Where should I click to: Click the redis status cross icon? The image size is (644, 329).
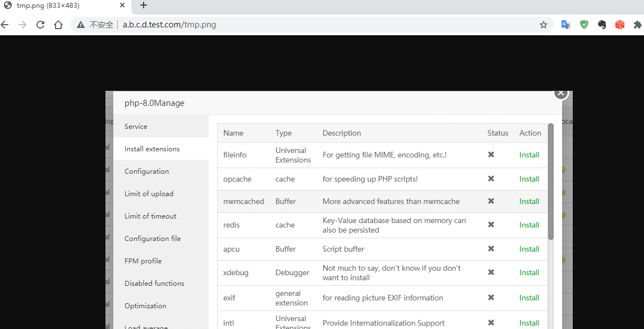click(x=491, y=225)
